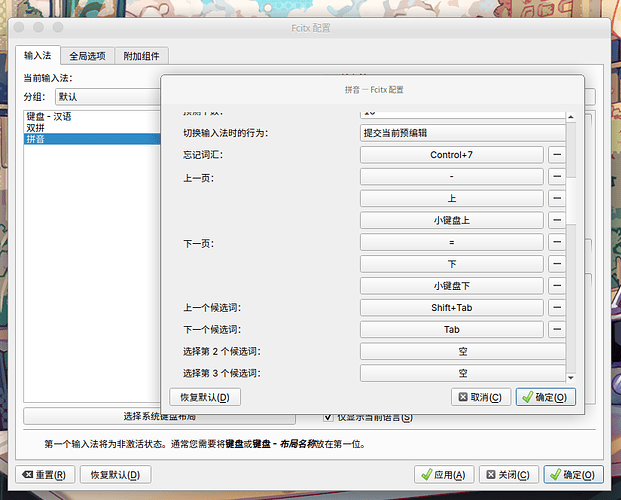
Task: Switch to the 输入法 tab
Action: click(x=38, y=55)
